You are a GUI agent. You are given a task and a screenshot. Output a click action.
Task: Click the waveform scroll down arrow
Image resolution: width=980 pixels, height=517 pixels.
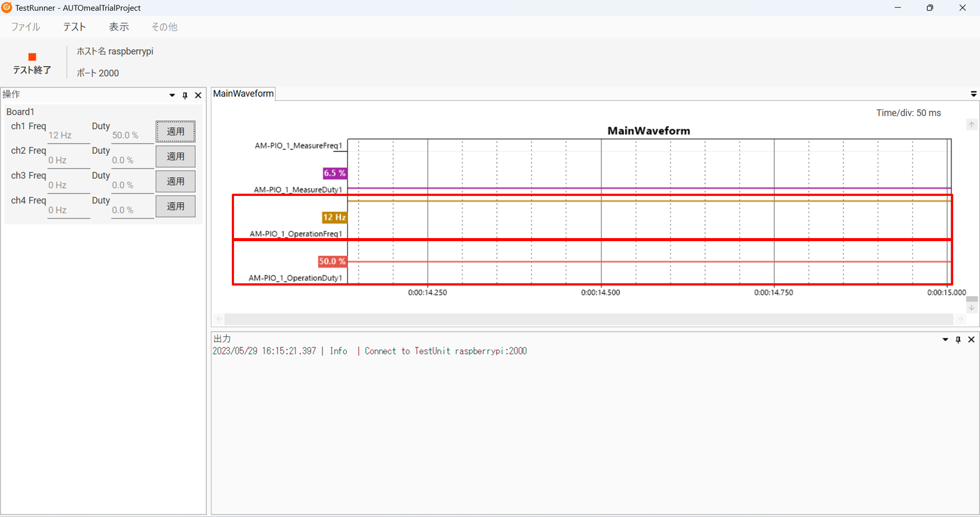(971, 308)
